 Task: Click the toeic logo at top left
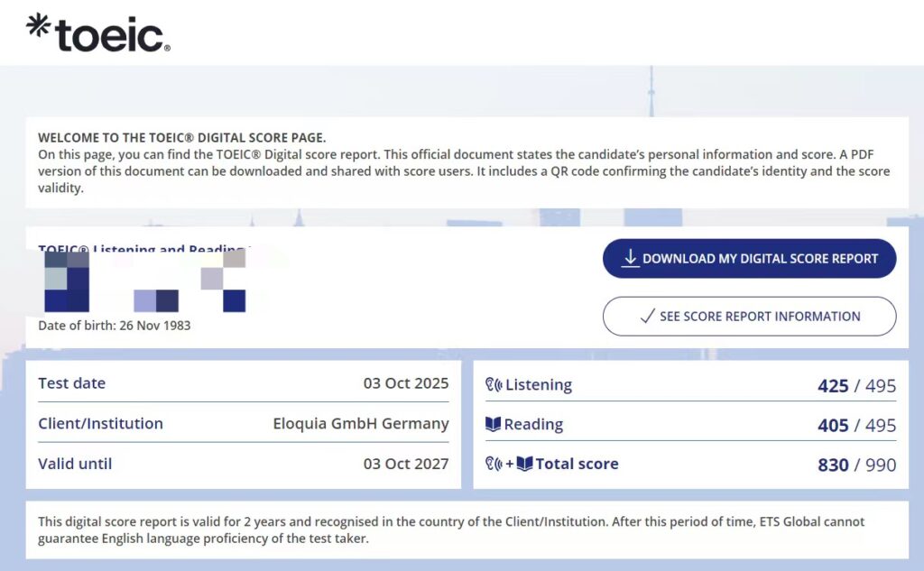97,32
